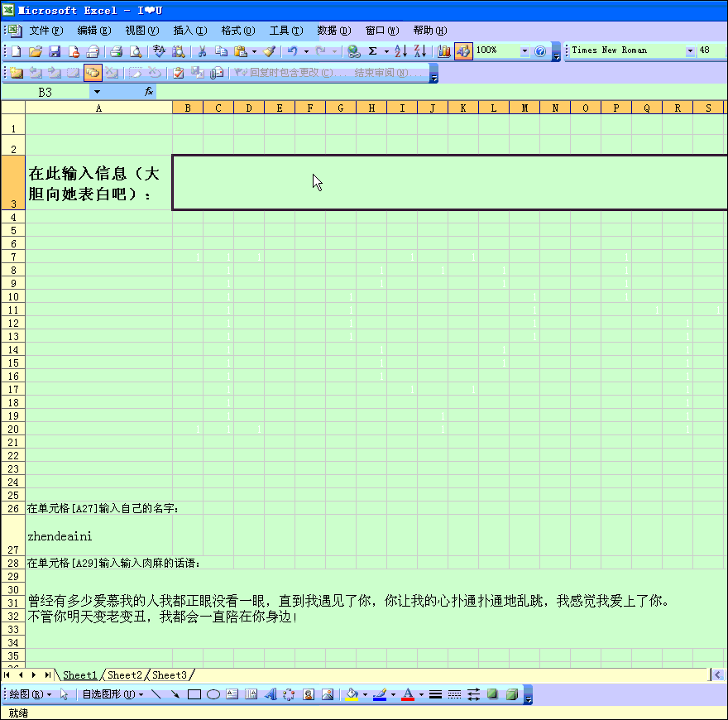Viewport: 728px width, 720px height.
Task: Select the Insert WordArt tool
Action: tap(270, 694)
